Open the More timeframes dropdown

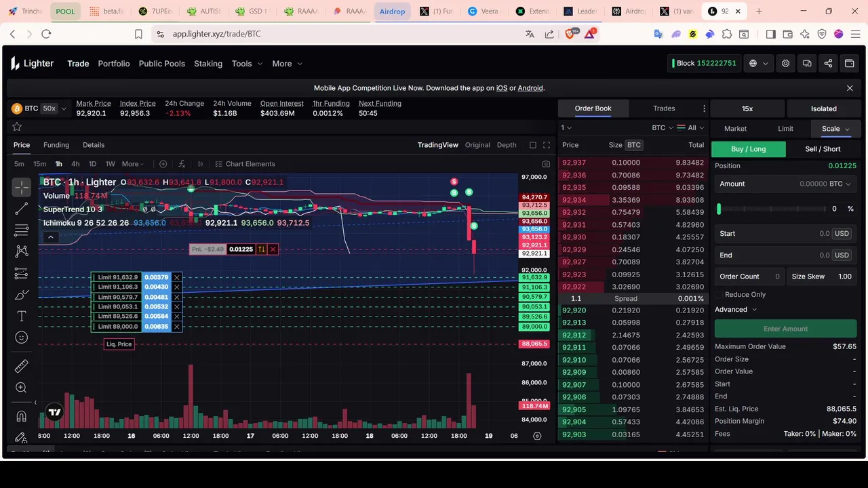(132, 164)
